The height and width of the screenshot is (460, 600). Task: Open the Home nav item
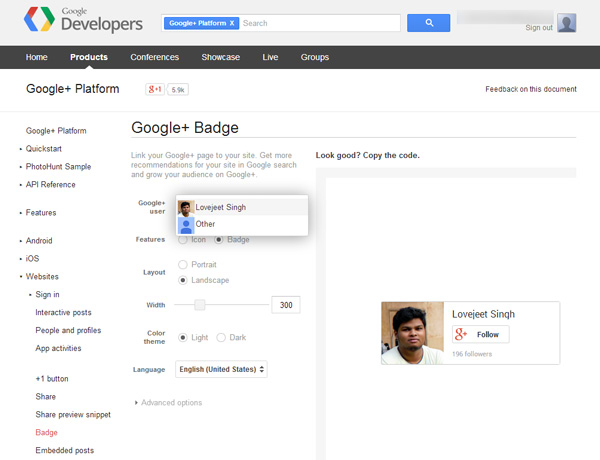coord(37,57)
